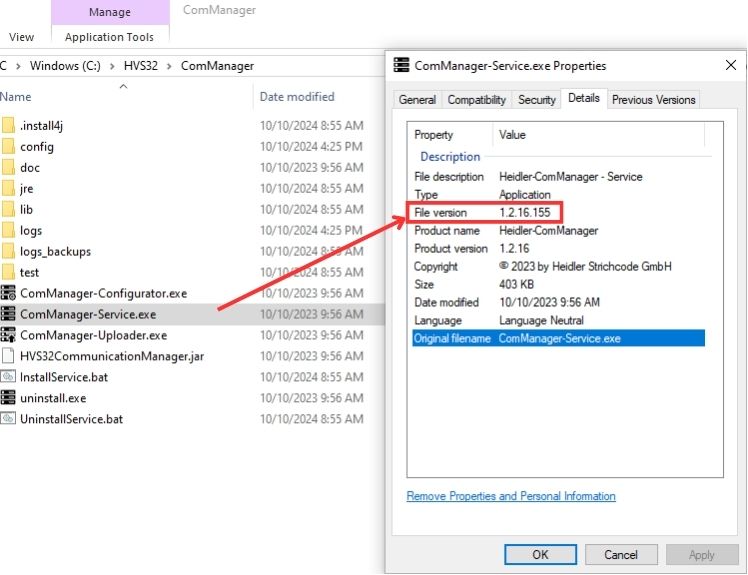Click the OK button
The height and width of the screenshot is (575, 748).
[x=540, y=554]
